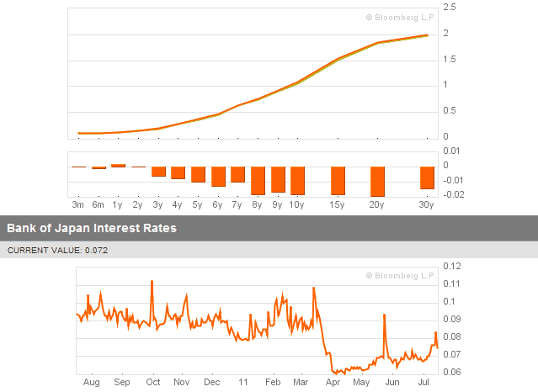This screenshot has width=538, height=392.
Task: Select the 3m maturity label on the axis
Action: click(77, 204)
